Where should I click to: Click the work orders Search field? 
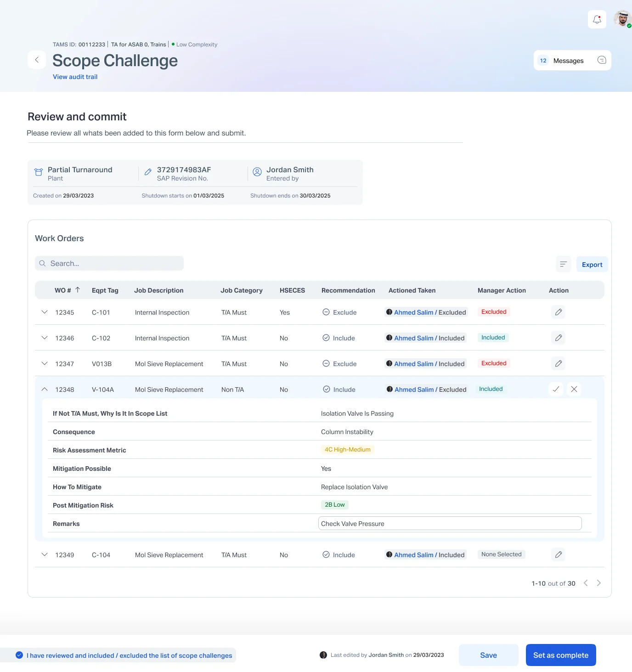pyautogui.click(x=109, y=263)
